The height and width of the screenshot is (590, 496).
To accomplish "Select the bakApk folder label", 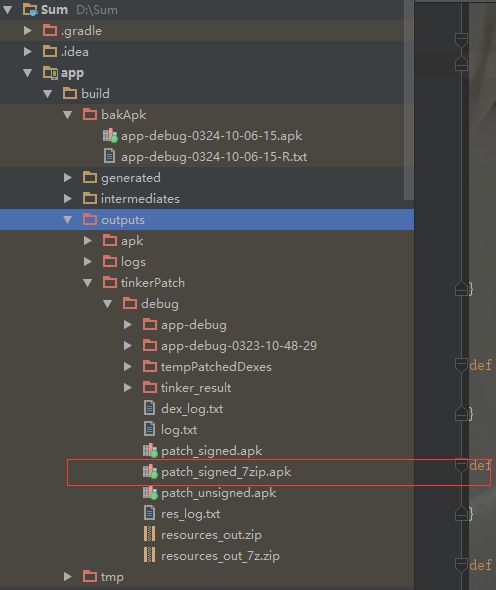I will 123,115.
